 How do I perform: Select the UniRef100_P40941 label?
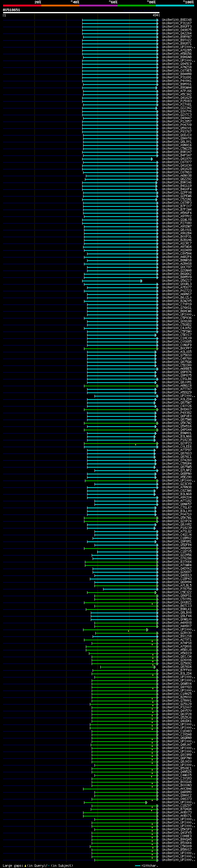tap(177, 81)
